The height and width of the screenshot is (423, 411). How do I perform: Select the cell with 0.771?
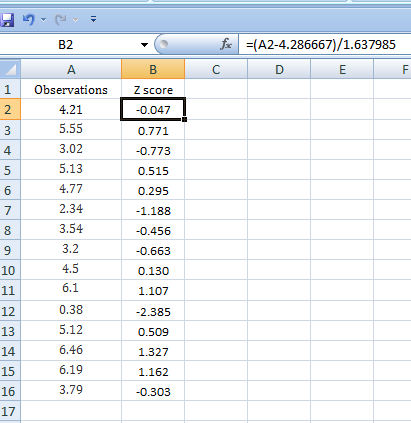[x=153, y=129]
